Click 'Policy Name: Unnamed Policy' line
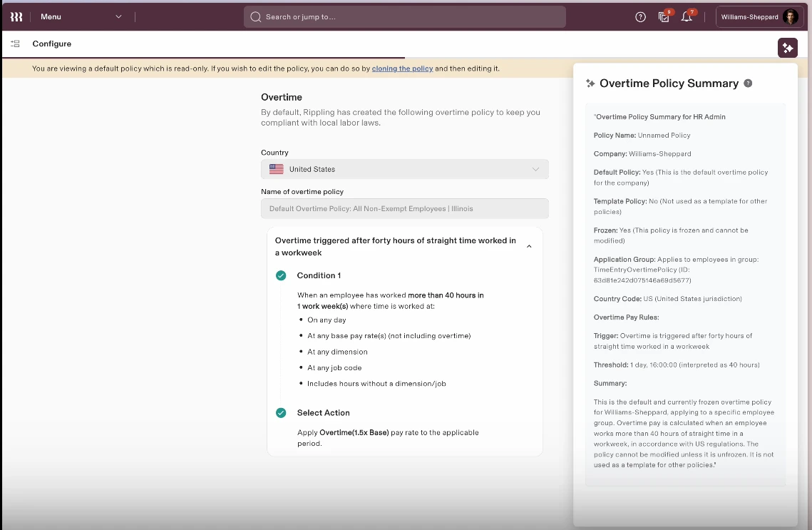Screen dimensions: 812x530 pyautogui.click(x=642, y=136)
